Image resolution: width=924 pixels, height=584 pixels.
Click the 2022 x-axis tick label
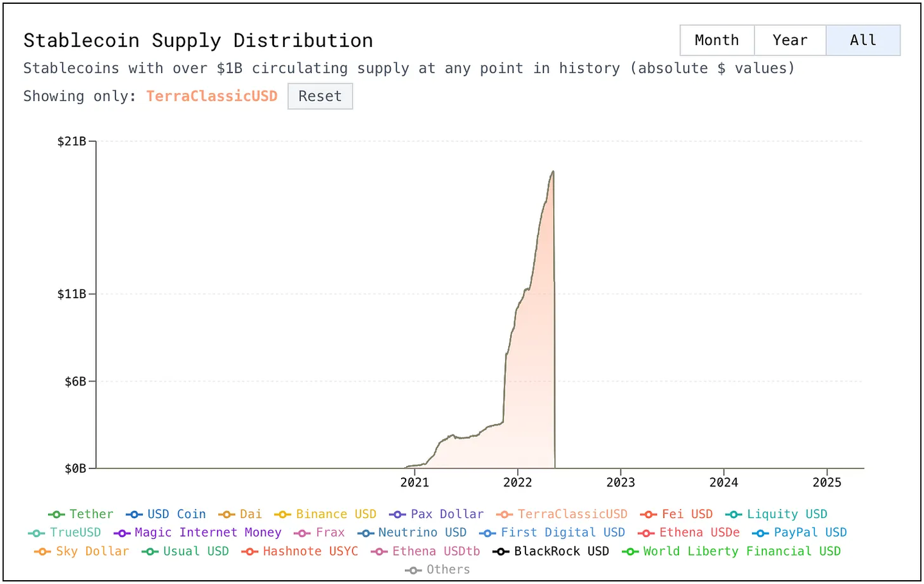517,483
